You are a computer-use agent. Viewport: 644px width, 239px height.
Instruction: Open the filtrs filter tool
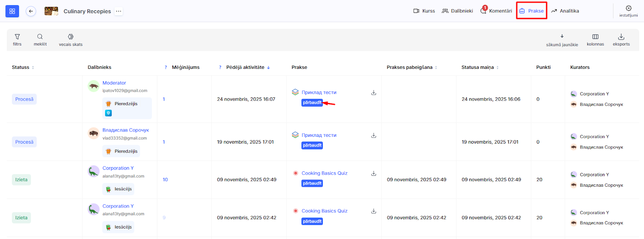pyautogui.click(x=17, y=39)
